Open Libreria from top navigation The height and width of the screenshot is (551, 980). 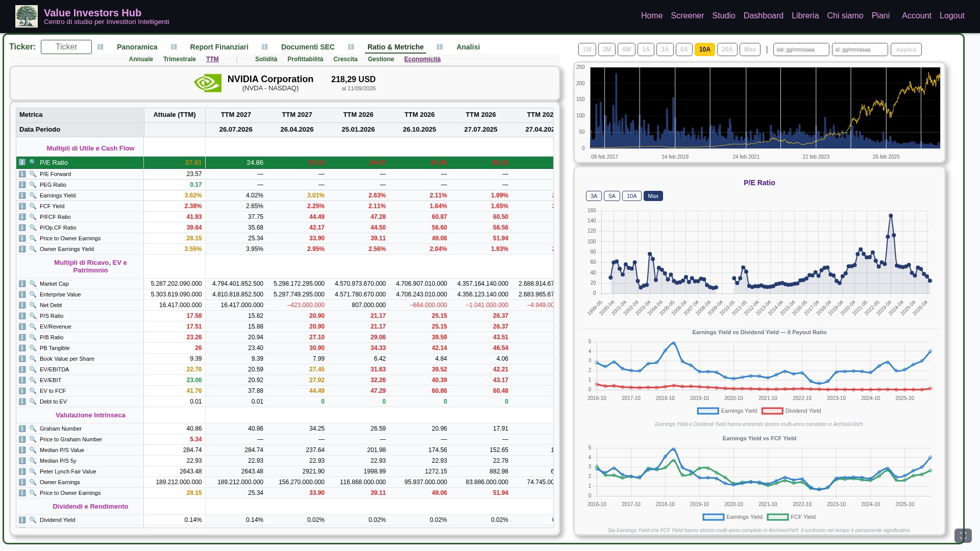tap(805, 16)
